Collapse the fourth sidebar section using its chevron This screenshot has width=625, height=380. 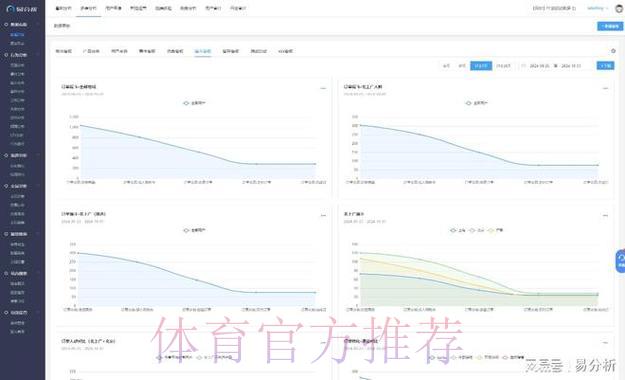pos(38,186)
